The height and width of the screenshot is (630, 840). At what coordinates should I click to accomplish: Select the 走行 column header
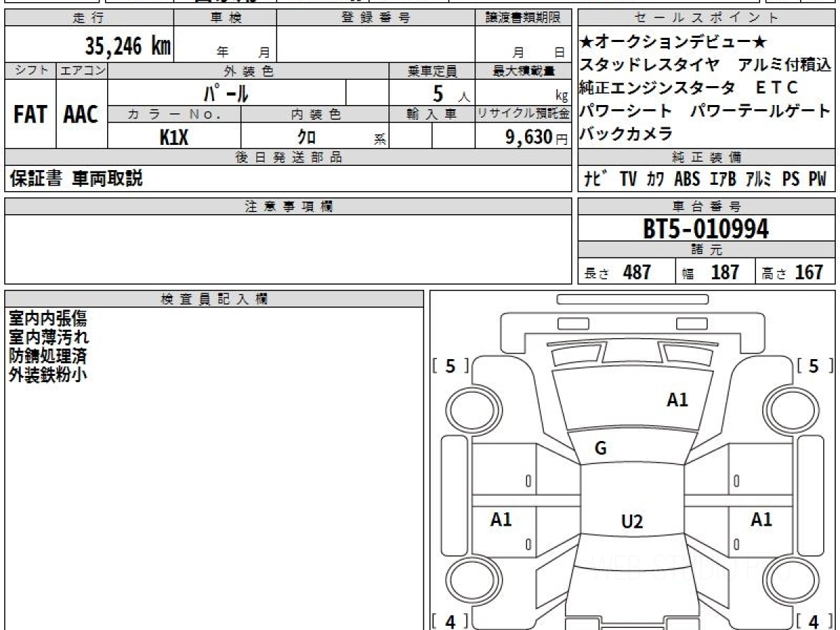[89, 18]
